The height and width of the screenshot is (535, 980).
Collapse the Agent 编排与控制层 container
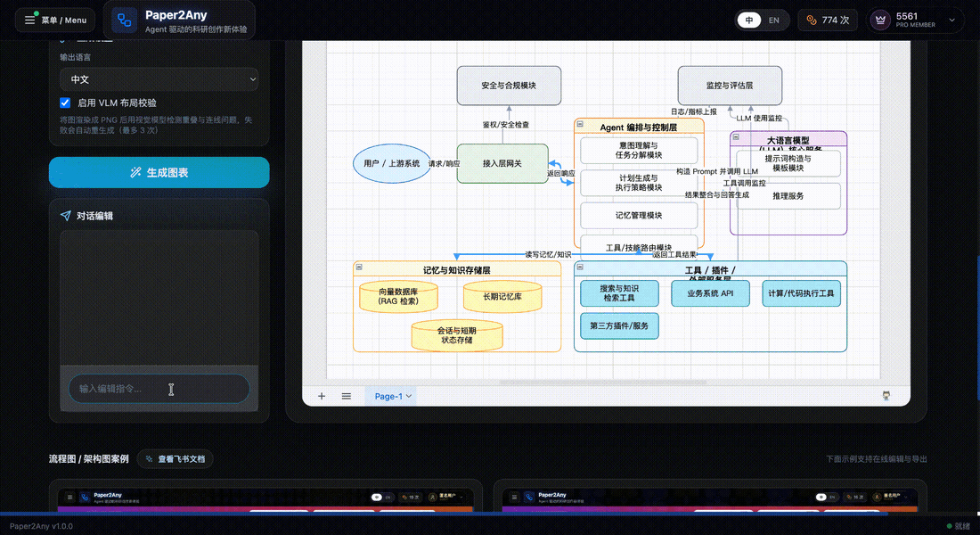coord(580,124)
